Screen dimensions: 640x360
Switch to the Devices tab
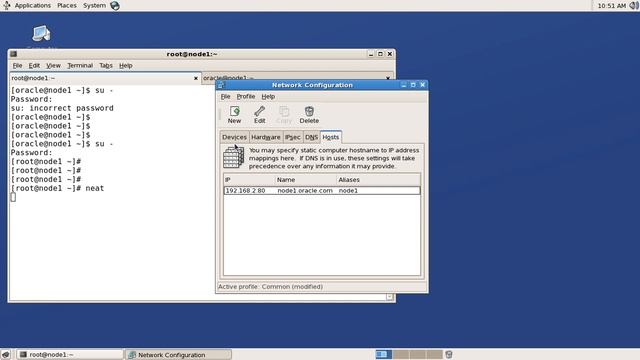tap(234, 137)
